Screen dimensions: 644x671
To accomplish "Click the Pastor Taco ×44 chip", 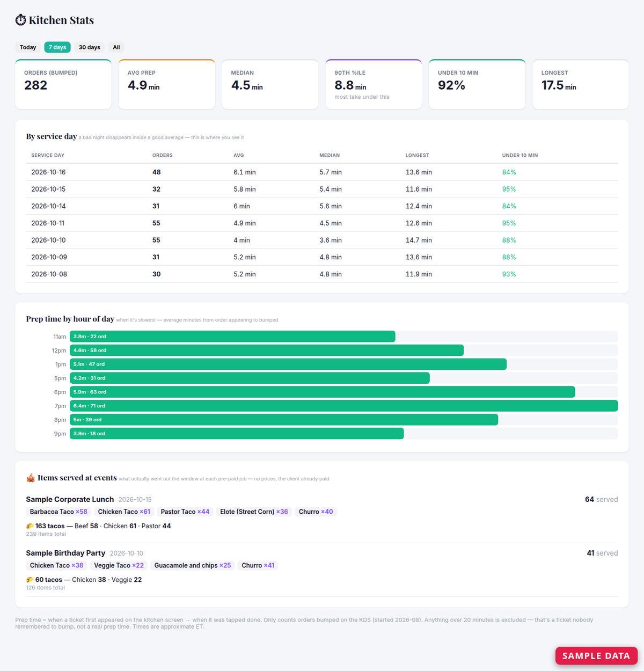I will pos(185,512).
